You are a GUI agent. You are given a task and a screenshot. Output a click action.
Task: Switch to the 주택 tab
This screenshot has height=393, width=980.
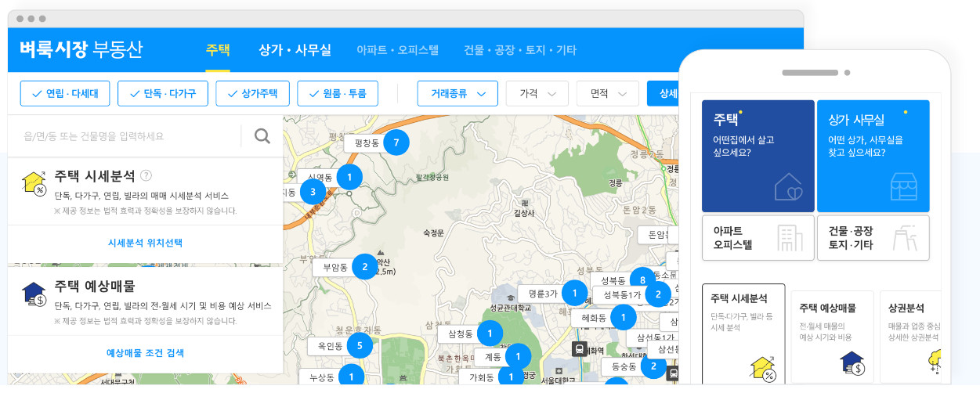218,50
